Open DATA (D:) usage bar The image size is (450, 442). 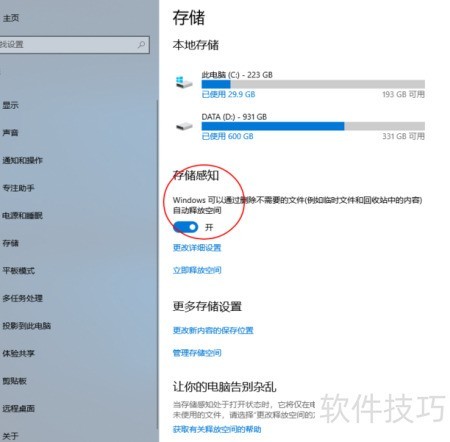tap(313, 126)
